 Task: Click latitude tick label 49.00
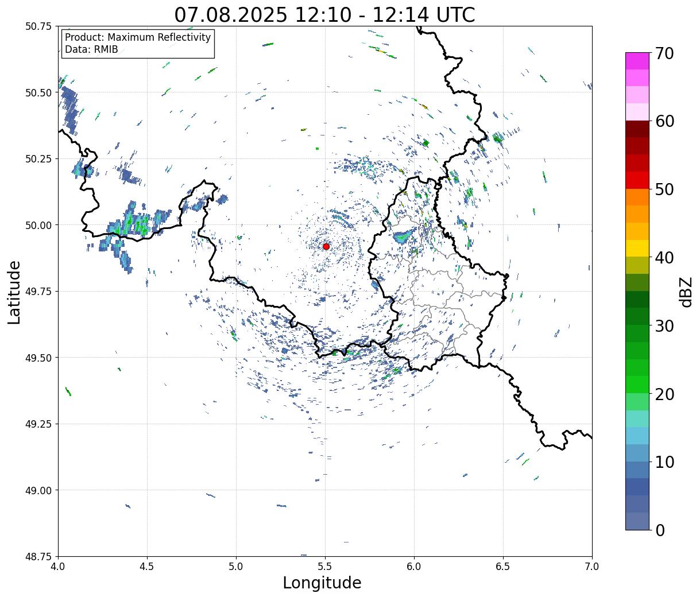[38, 490]
